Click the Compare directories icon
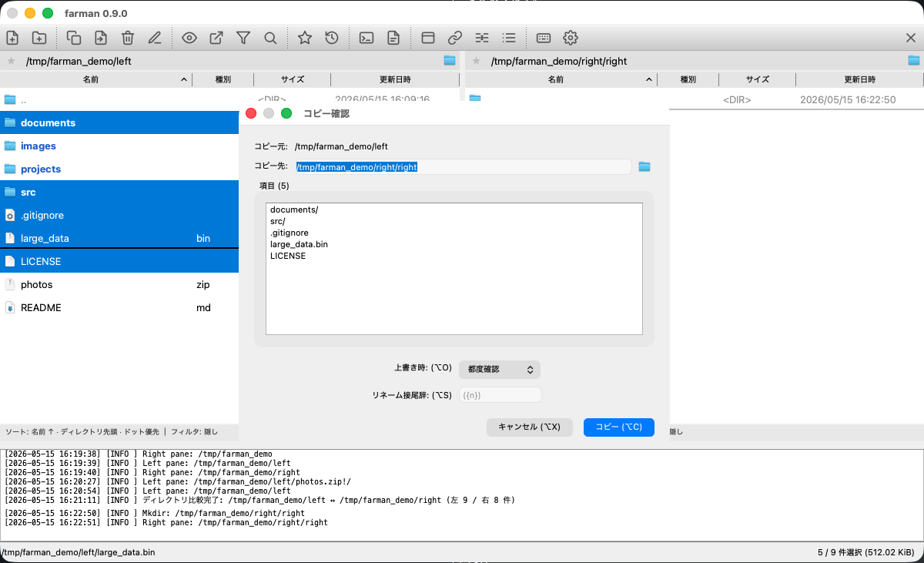This screenshot has width=924, height=563. click(482, 37)
